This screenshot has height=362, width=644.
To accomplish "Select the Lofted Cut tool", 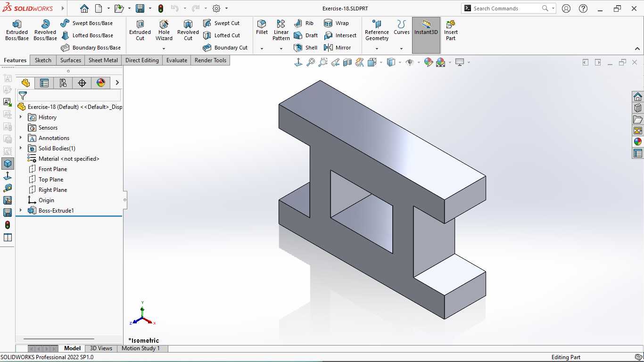I will pos(222,35).
